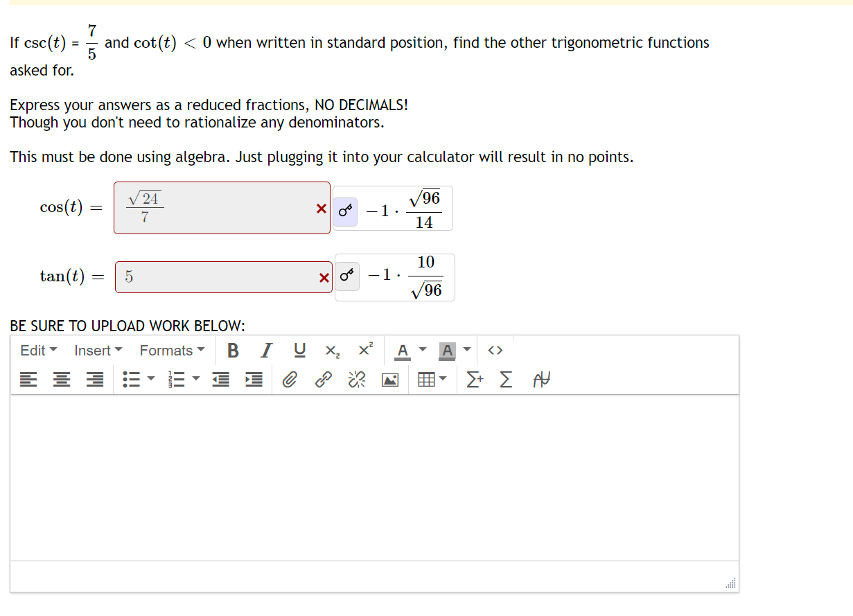Click the attach file paperclip icon
The image size is (853, 616).
(x=290, y=379)
